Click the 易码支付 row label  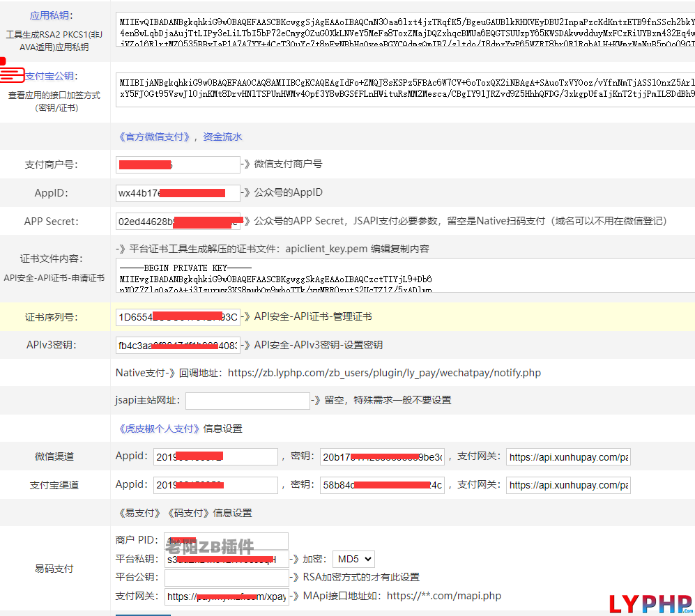coord(54,569)
